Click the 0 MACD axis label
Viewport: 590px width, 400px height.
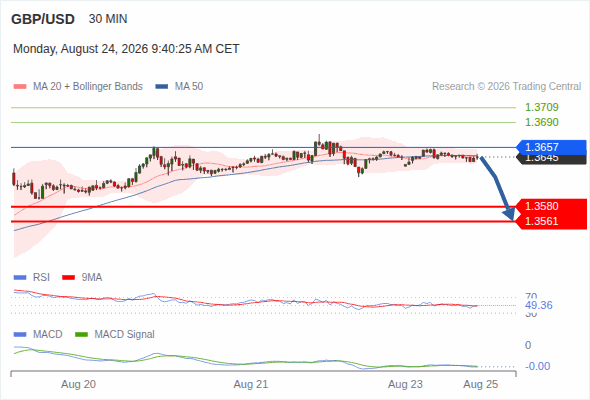tap(528, 345)
